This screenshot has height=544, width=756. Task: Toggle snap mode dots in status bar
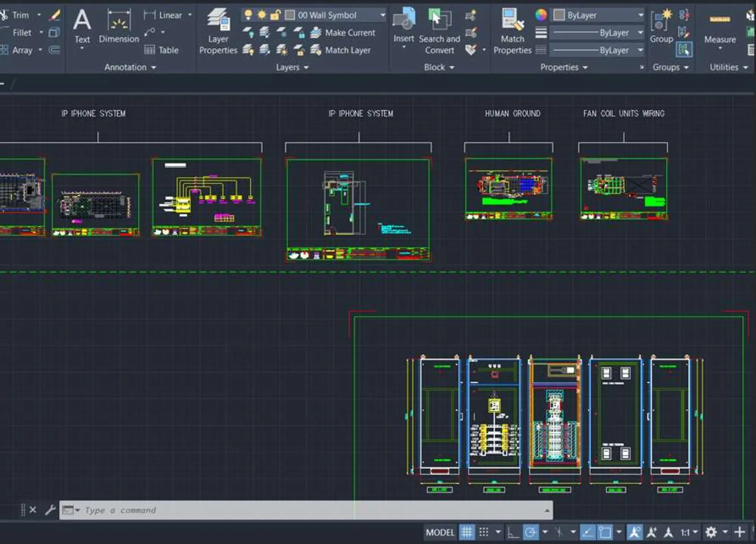click(x=484, y=532)
